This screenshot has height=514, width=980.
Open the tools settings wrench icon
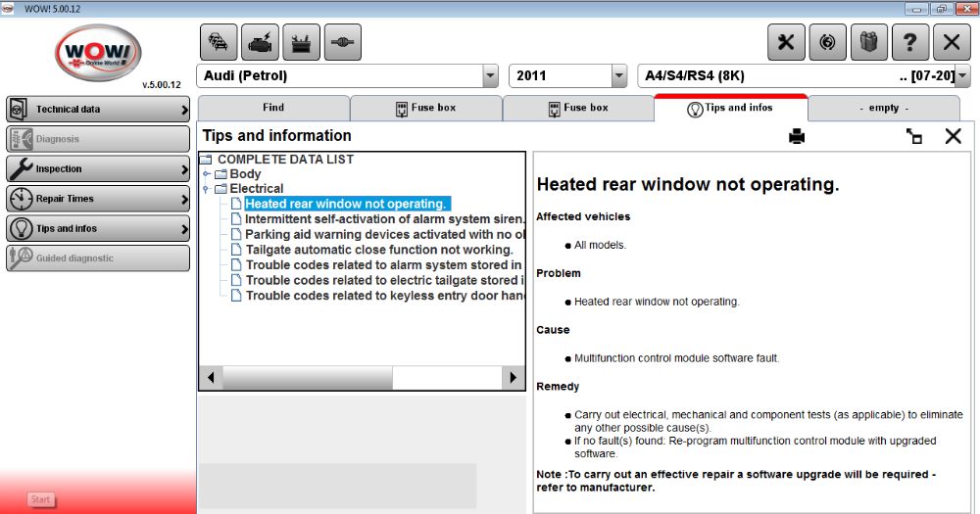click(786, 42)
